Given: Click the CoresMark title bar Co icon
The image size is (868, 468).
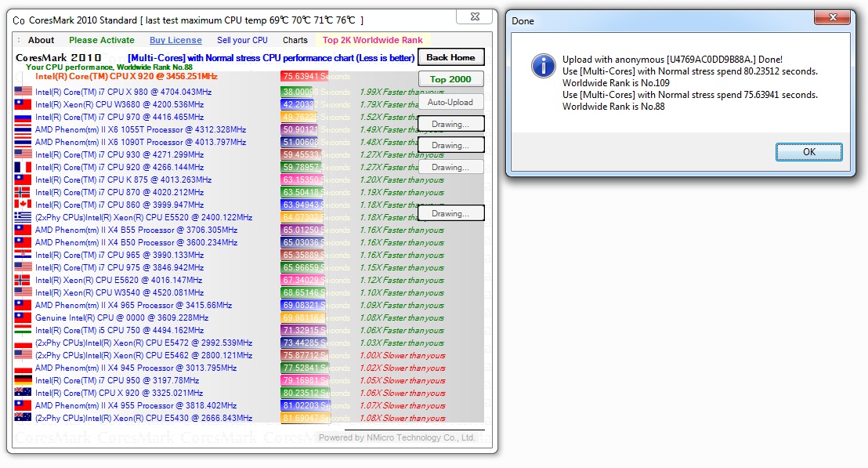Looking at the screenshot, I should (18, 20).
